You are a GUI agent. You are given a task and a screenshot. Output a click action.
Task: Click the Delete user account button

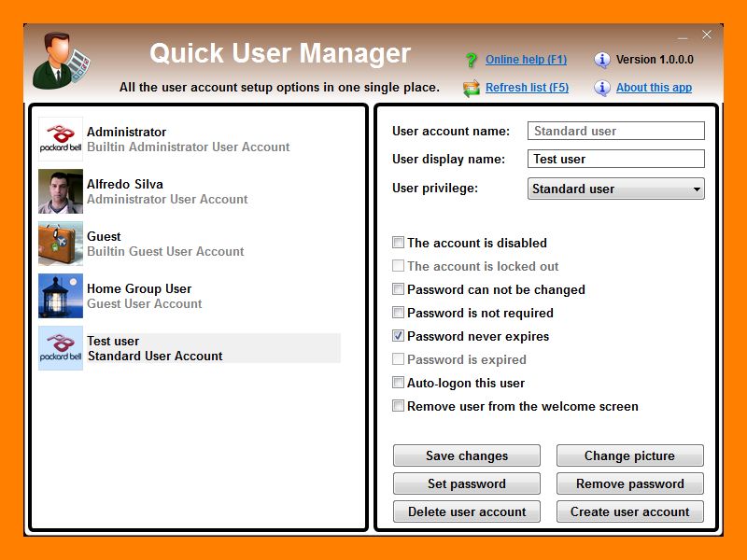pyautogui.click(x=466, y=511)
